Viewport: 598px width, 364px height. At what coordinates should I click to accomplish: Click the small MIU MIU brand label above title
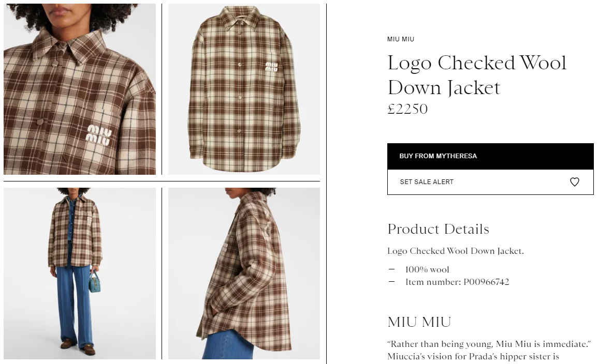click(401, 39)
